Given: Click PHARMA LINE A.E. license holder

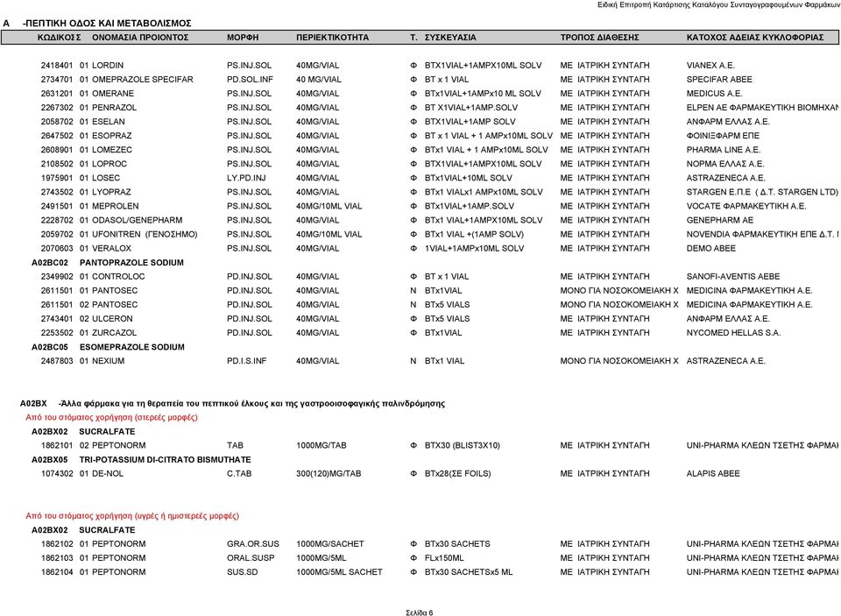Looking at the screenshot, I should click(724, 150).
